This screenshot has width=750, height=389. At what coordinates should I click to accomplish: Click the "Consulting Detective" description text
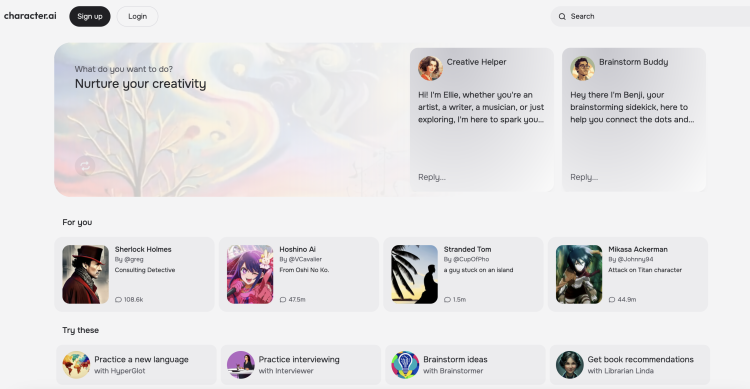pyautogui.click(x=145, y=270)
